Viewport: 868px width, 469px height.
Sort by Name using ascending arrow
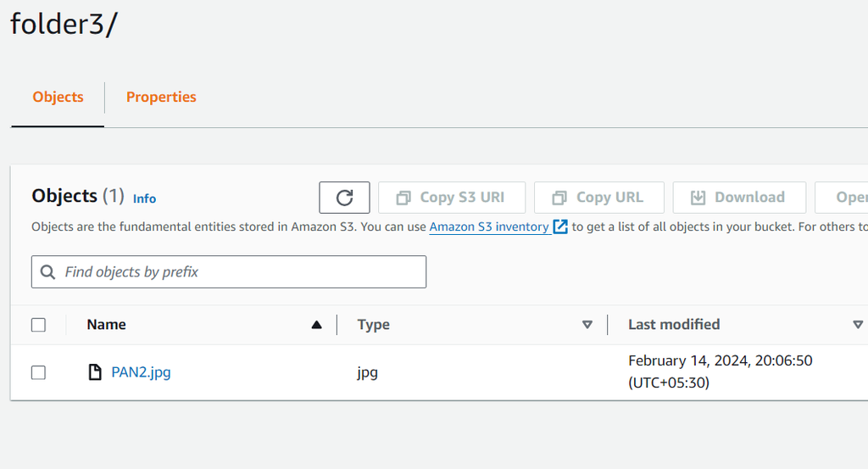(x=317, y=325)
